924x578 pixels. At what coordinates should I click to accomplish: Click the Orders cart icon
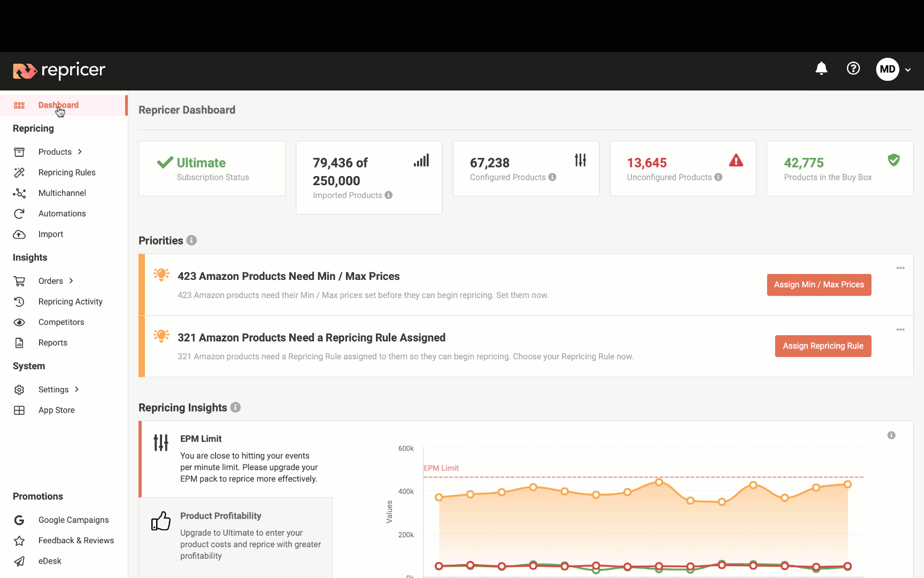pyautogui.click(x=19, y=281)
